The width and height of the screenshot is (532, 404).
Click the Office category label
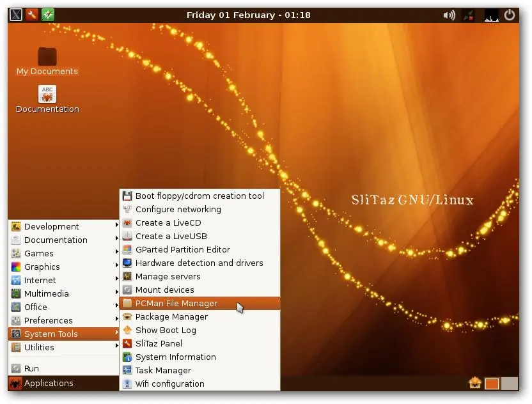tap(36, 307)
